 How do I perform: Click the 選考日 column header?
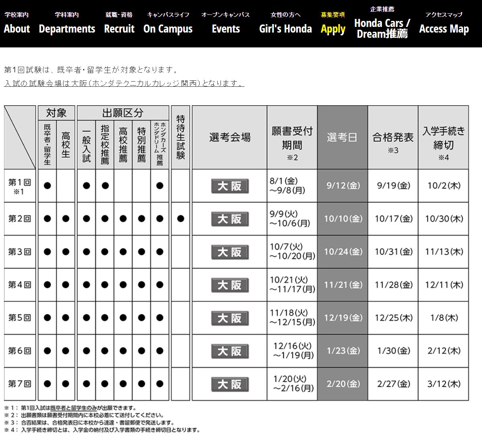pos(342,137)
